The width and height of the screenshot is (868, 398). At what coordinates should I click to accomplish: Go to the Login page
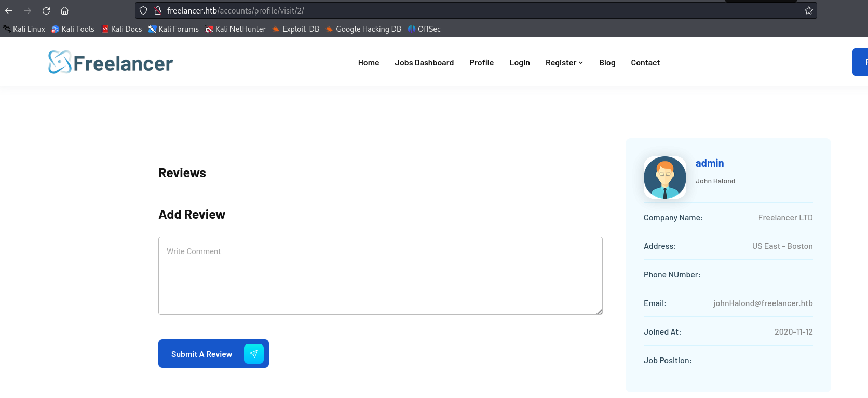(x=519, y=63)
